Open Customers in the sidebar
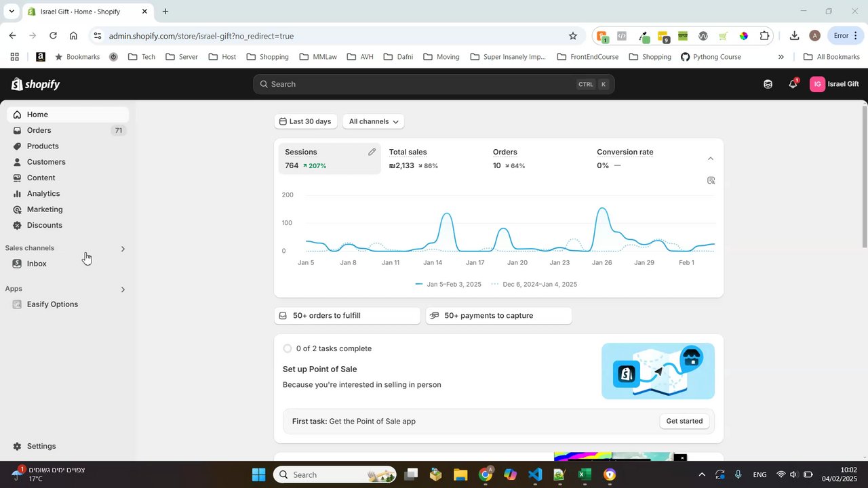868x488 pixels. pyautogui.click(x=68, y=162)
